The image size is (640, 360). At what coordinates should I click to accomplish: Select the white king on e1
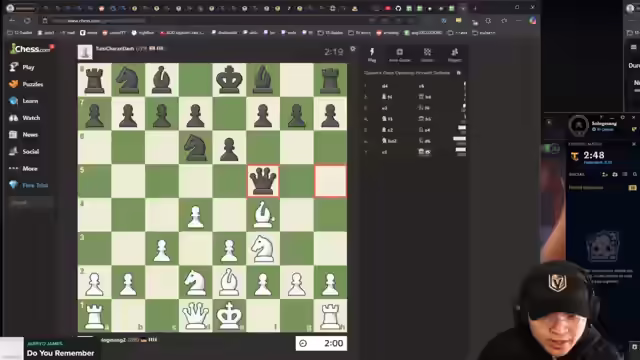point(229,316)
